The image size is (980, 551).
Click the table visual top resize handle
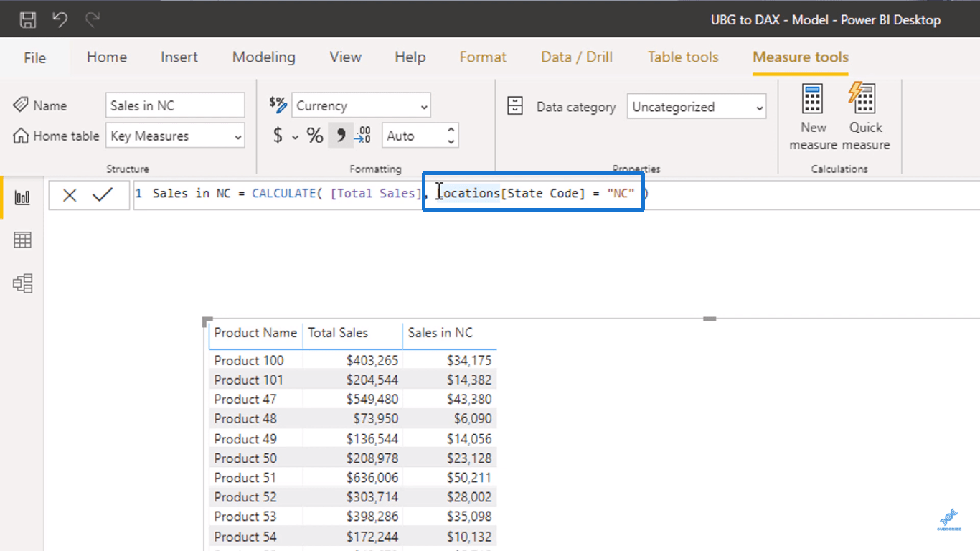(x=710, y=319)
